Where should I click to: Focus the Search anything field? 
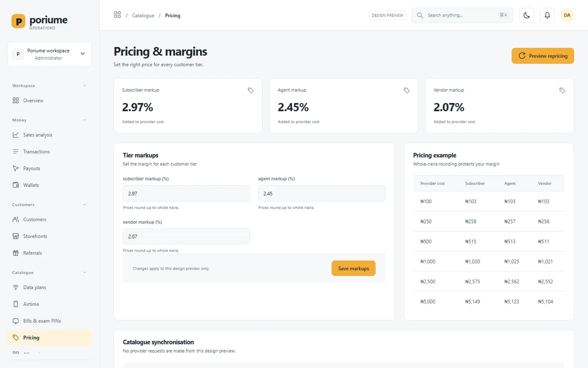tap(462, 15)
